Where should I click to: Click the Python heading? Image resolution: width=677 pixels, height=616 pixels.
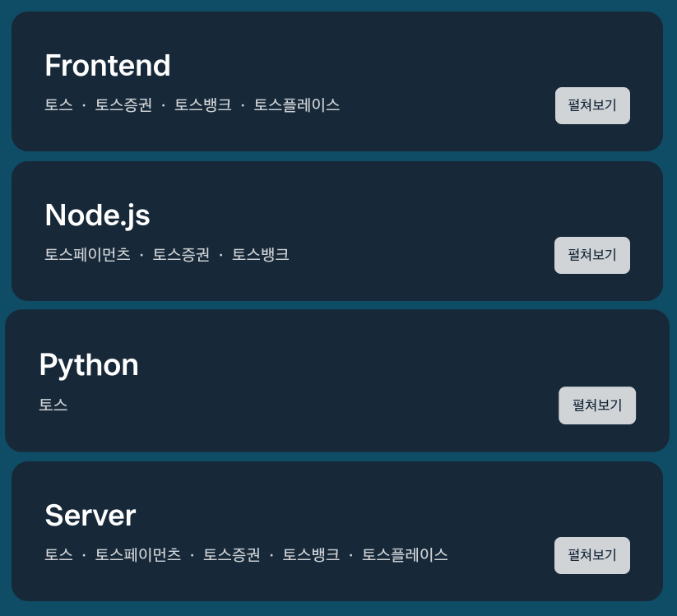89,366
